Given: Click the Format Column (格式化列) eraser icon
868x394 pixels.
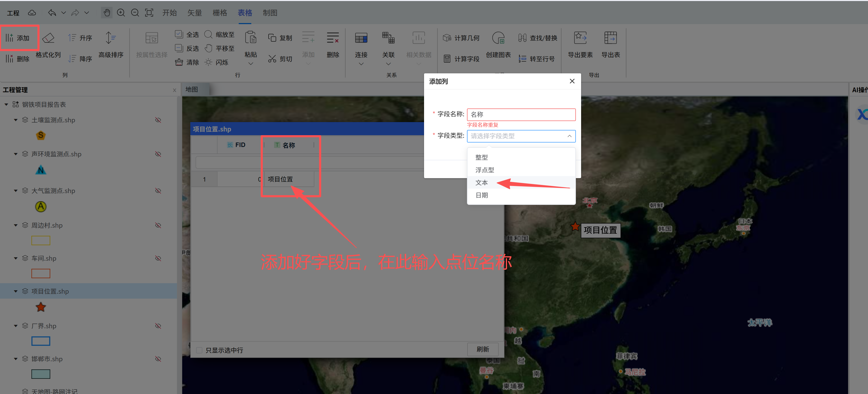Looking at the screenshot, I should pyautogui.click(x=48, y=38).
